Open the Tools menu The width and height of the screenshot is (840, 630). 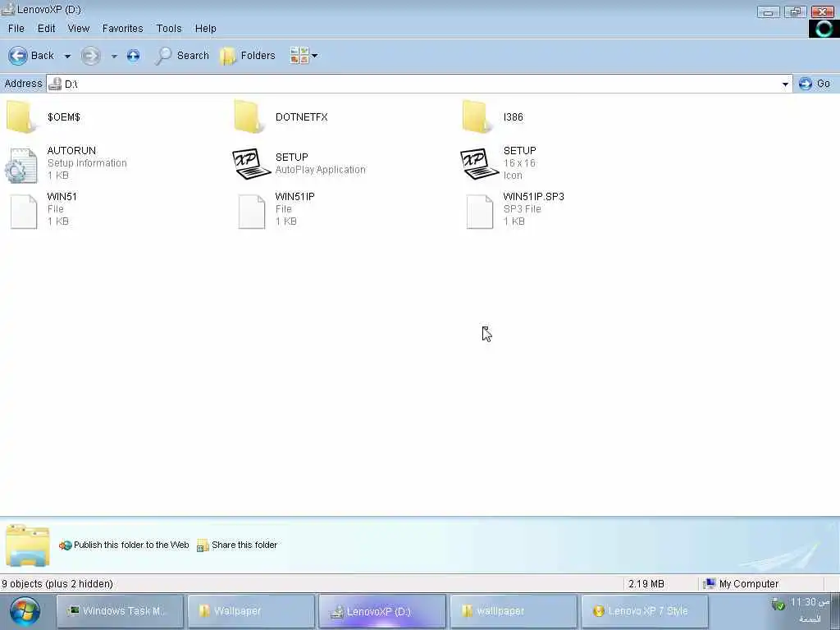(x=169, y=29)
